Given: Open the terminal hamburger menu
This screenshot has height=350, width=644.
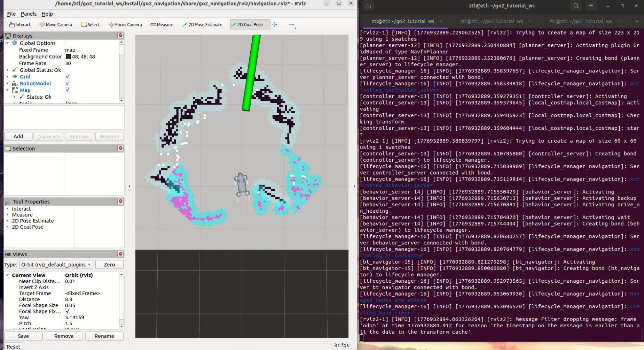Looking at the screenshot, I should [x=591, y=6].
